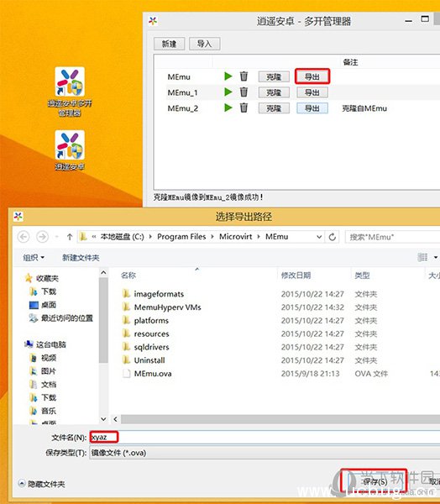Start the MEmu_1 instance with play icon

[x=228, y=92]
